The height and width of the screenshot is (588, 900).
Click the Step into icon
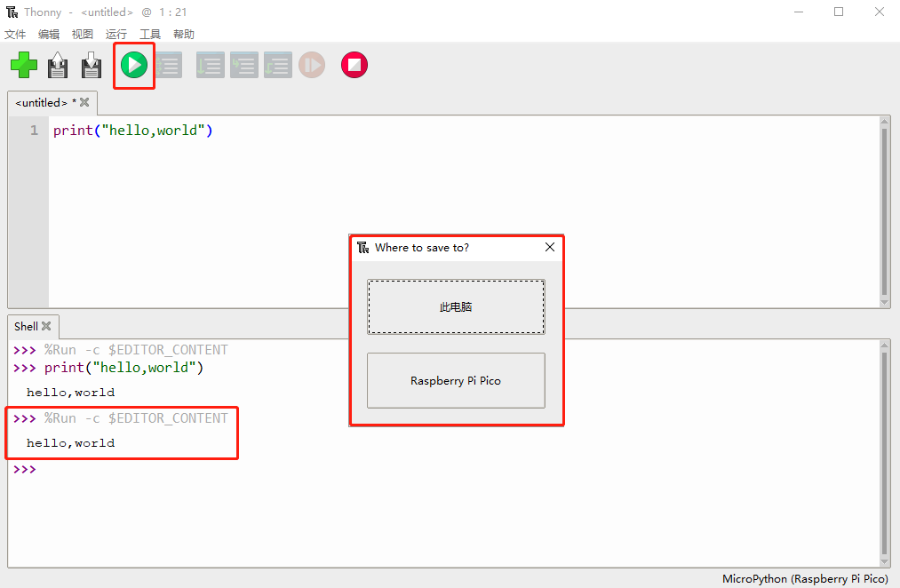(x=244, y=65)
